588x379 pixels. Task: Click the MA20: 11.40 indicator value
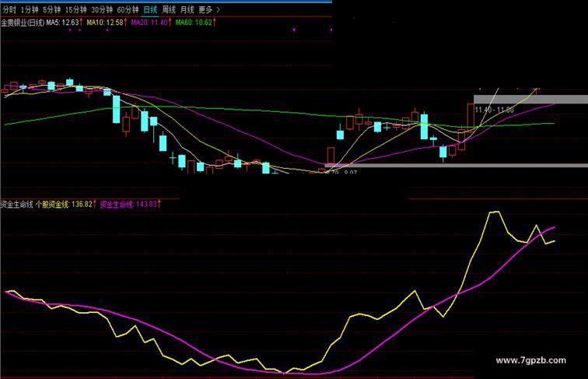(149, 23)
